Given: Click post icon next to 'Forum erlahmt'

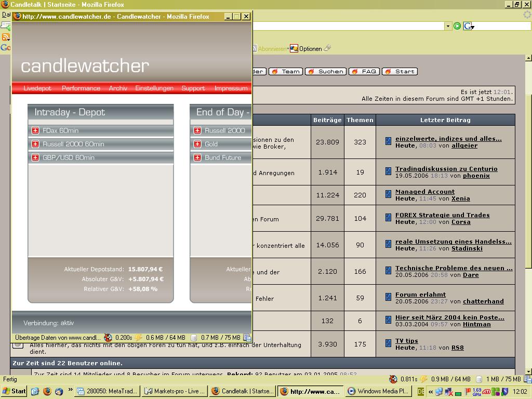Looking at the screenshot, I should click(x=388, y=297).
